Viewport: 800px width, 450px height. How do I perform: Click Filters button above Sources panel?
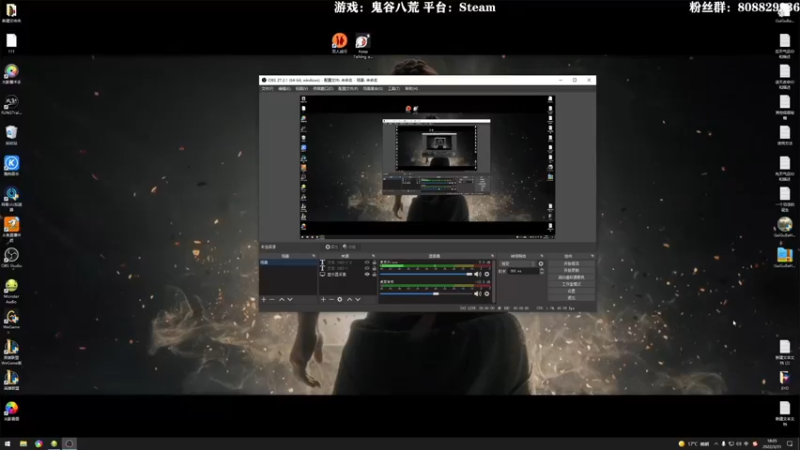pyautogui.click(x=349, y=247)
